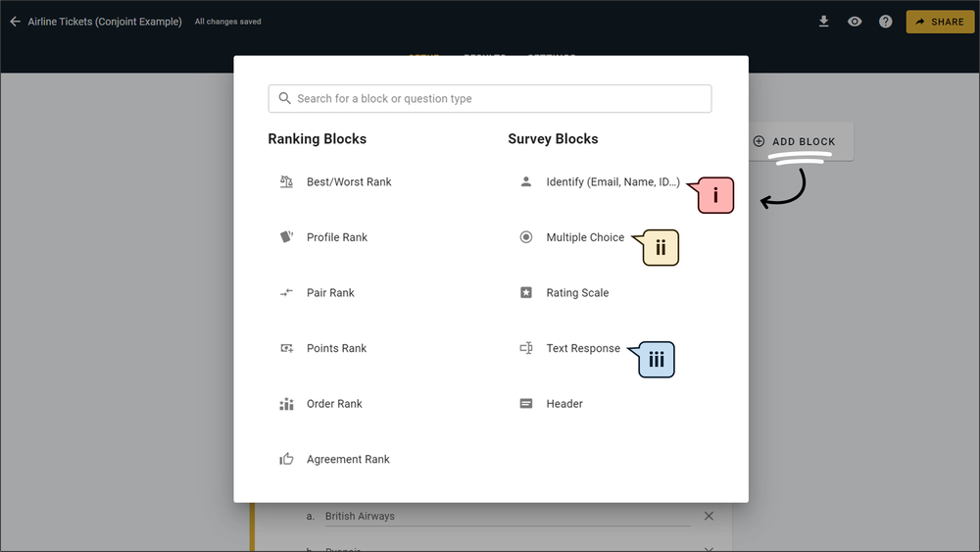Choose the Pair Rank block

tap(330, 292)
